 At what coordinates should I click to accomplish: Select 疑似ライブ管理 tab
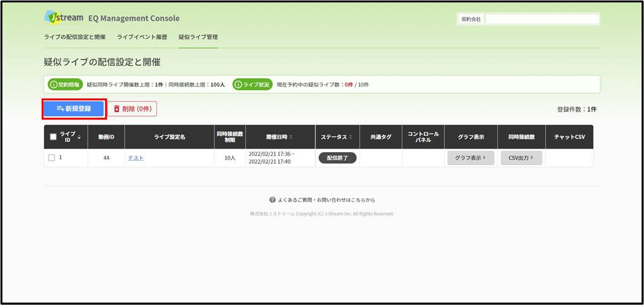click(x=198, y=37)
